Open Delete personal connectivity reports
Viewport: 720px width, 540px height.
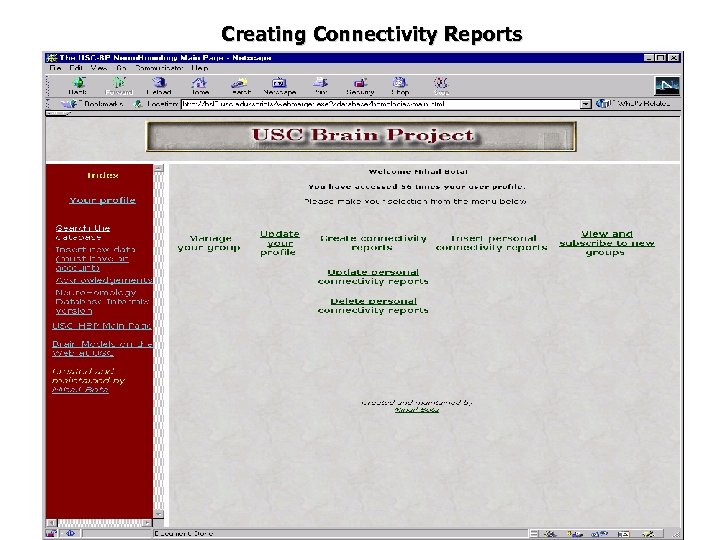[373, 306]
